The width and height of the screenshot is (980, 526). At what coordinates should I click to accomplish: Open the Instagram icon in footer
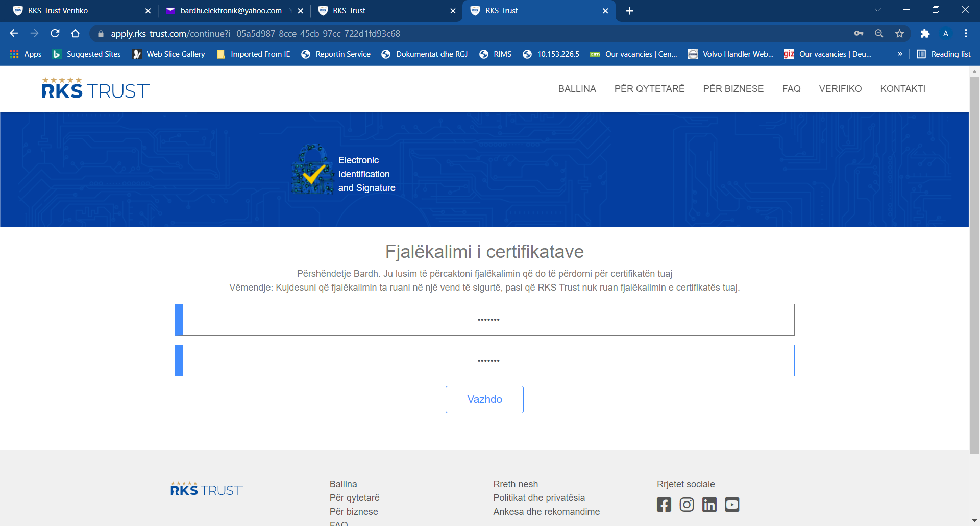pyautogui.click(x=687, y=505)
